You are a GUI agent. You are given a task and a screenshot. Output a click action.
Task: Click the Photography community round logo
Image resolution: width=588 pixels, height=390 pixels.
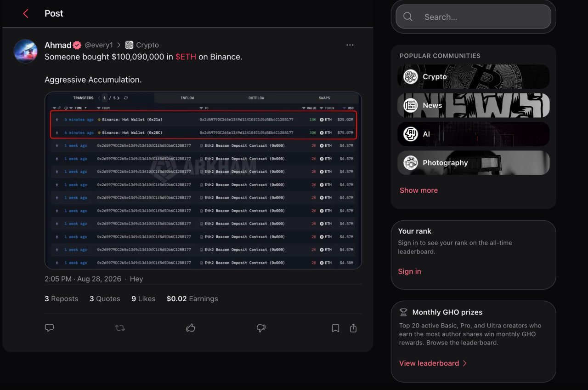411,163
